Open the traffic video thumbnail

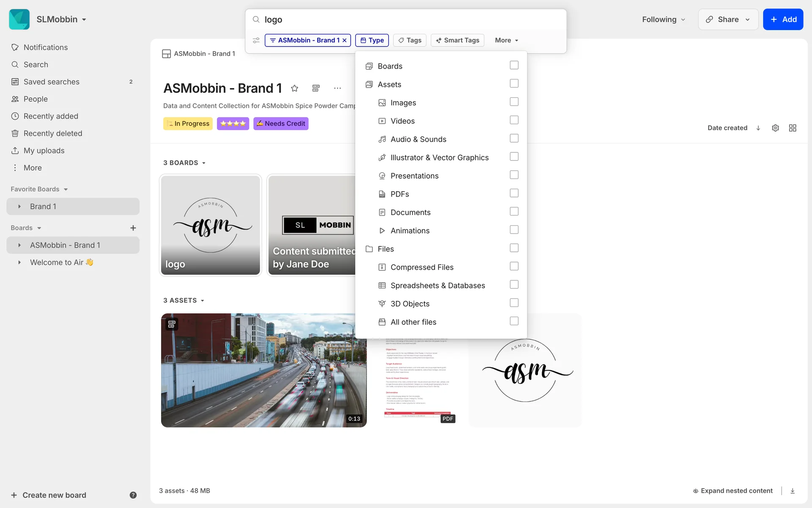[x=263, y=370]
